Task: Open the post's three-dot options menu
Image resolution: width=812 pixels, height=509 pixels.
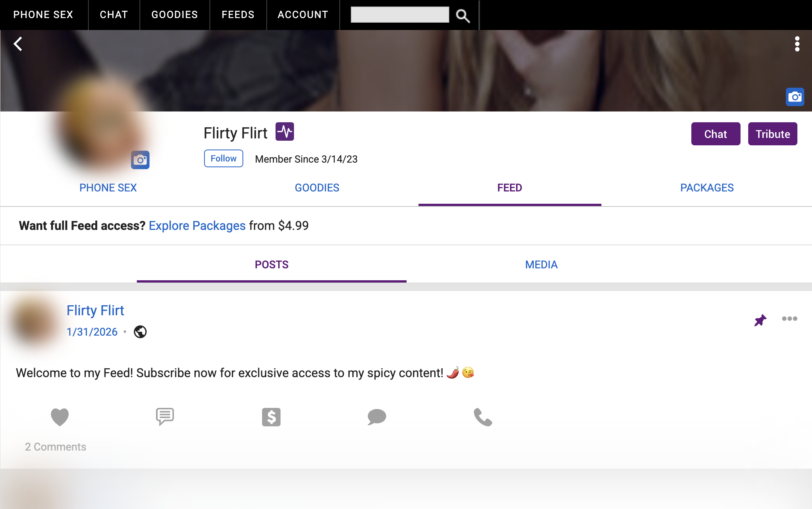Action: tap(789, 318)
